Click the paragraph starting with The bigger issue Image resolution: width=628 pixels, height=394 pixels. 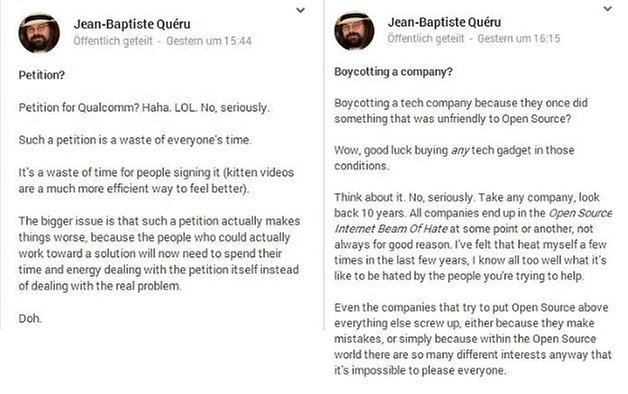[159, 253]
